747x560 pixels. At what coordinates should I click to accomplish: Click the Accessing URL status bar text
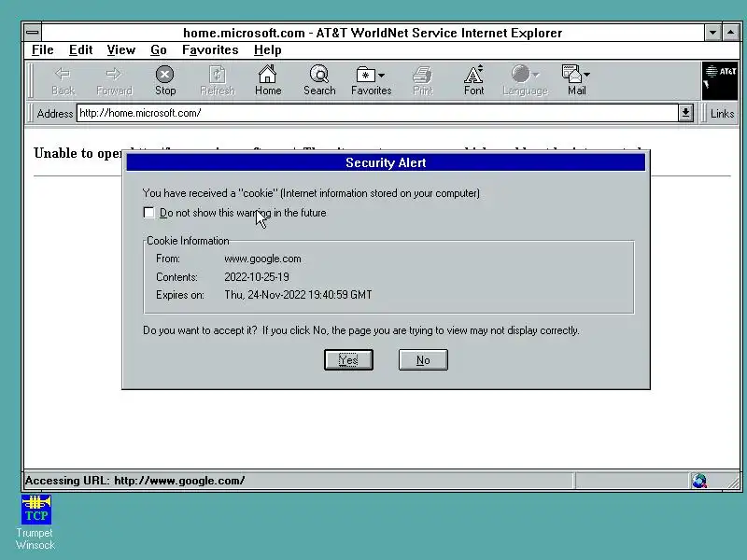(134, 481)
